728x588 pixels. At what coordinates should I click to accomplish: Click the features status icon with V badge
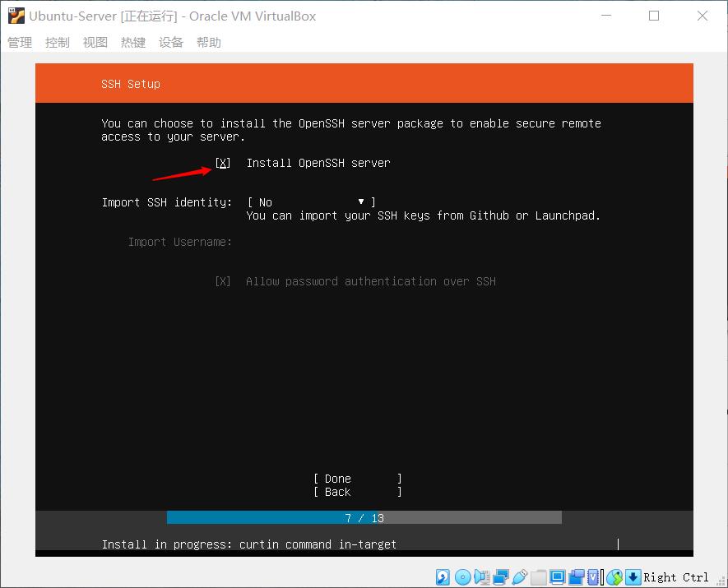click(591, 578)
